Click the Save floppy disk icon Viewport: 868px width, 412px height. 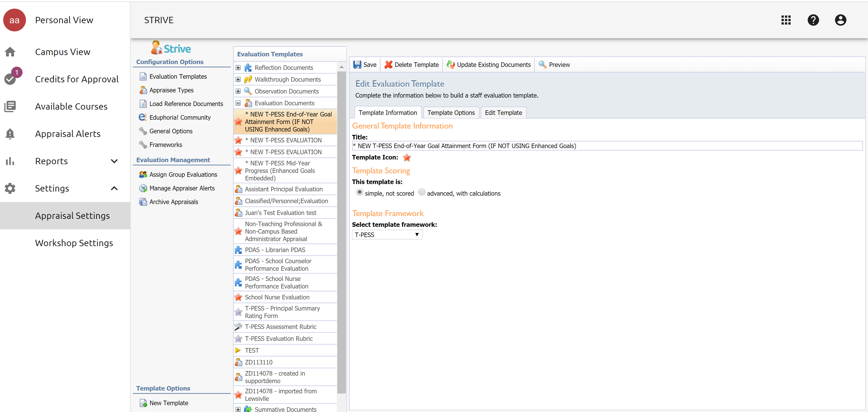click(357, 65)
